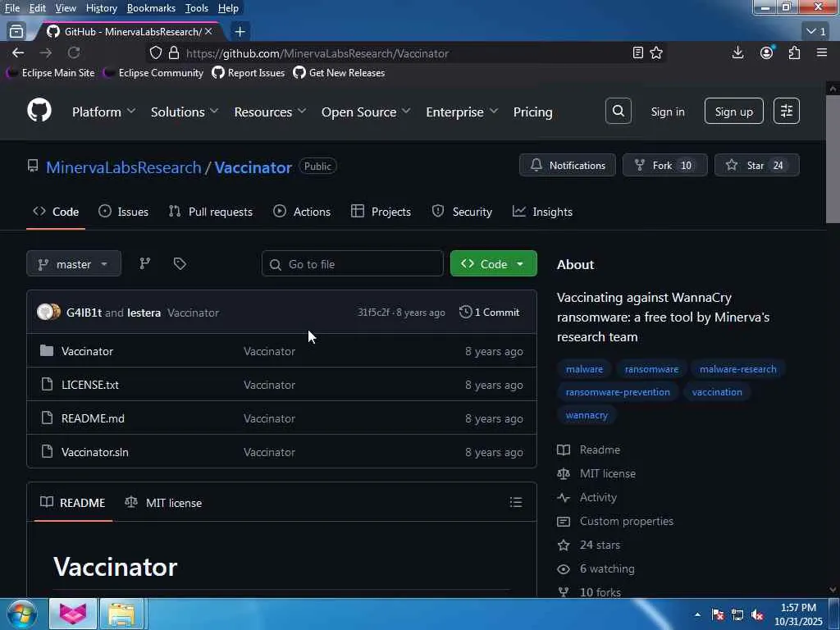Toggle reader view in address bar

(x=637, y=52)
